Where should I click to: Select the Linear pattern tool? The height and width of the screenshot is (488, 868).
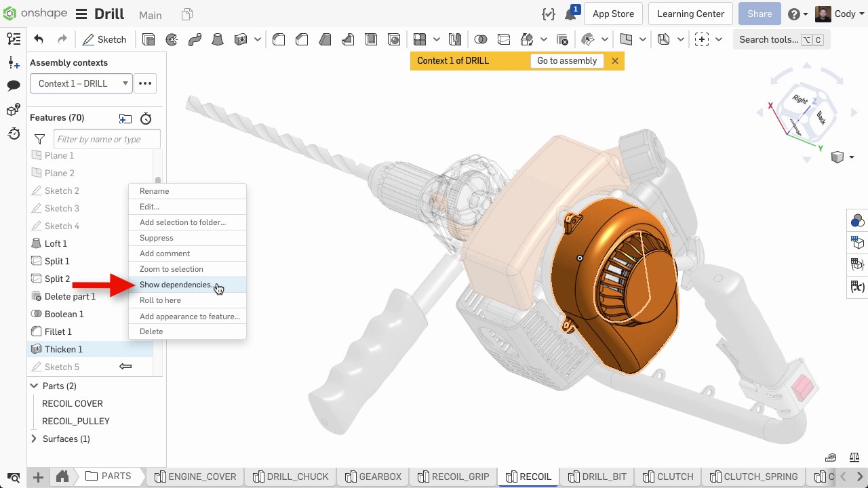pyautogui.click(x=420, y=39)
